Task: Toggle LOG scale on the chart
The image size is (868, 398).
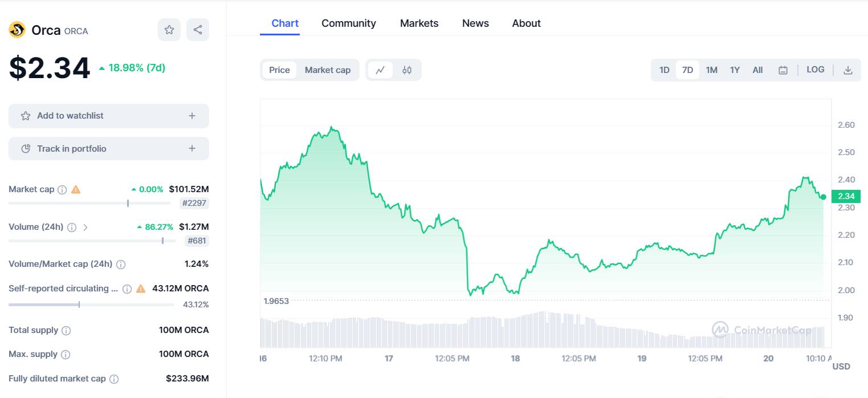Action: (x=816, y=70)
